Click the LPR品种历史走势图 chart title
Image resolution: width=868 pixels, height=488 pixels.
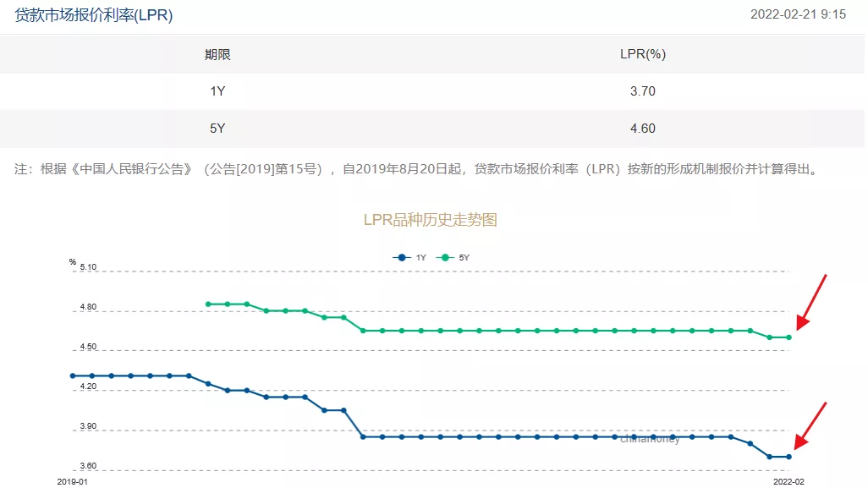click(x=430, y=220)
